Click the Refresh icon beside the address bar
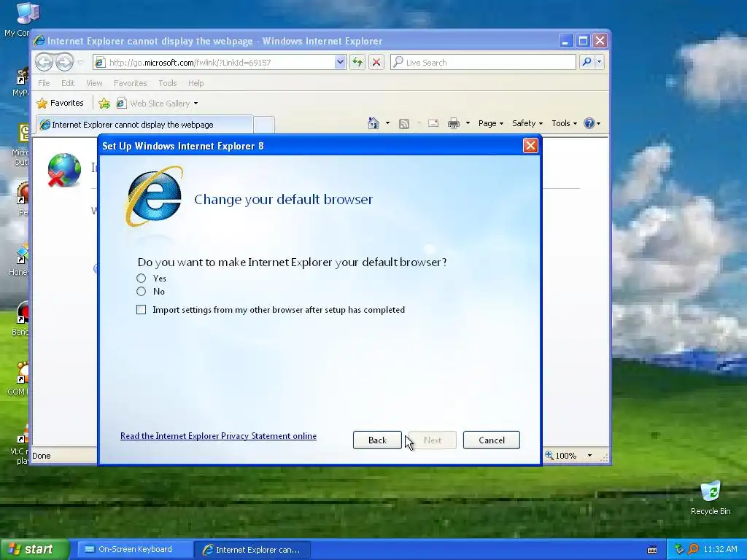The height and width of the screenshot is (560, 747). (357, 63)
